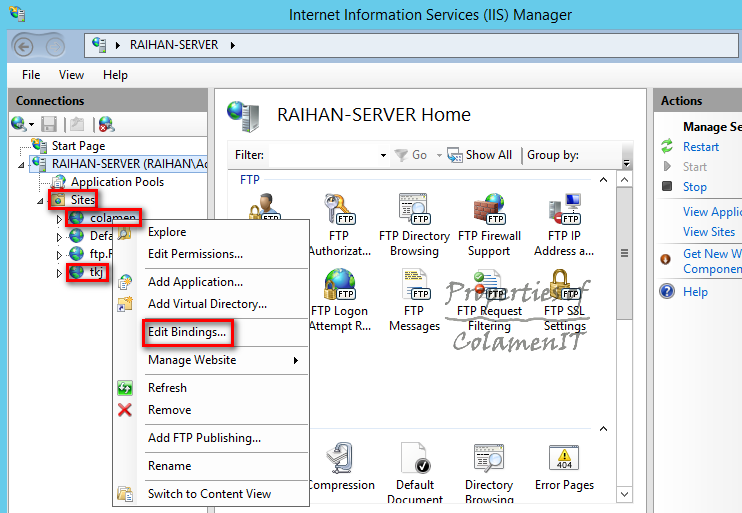Click the Up one level toolbar icon

pyautogui.click(x=77, y=124)
